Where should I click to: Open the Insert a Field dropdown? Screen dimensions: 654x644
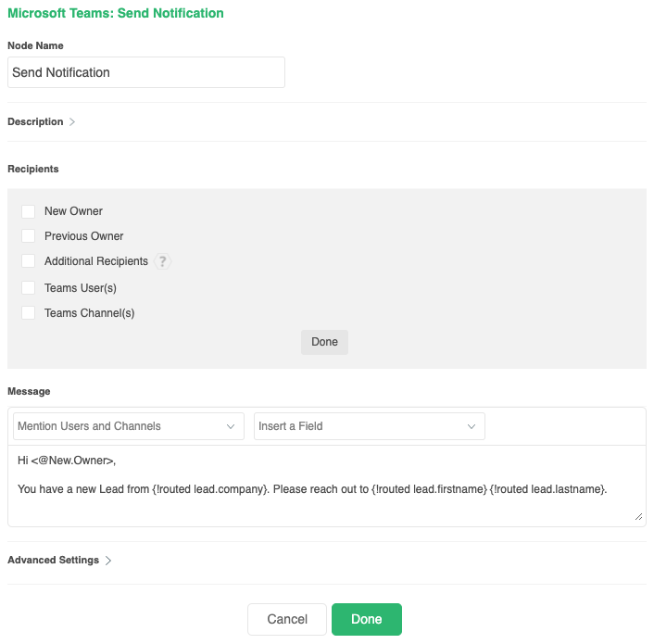click(x=369, y=426)
